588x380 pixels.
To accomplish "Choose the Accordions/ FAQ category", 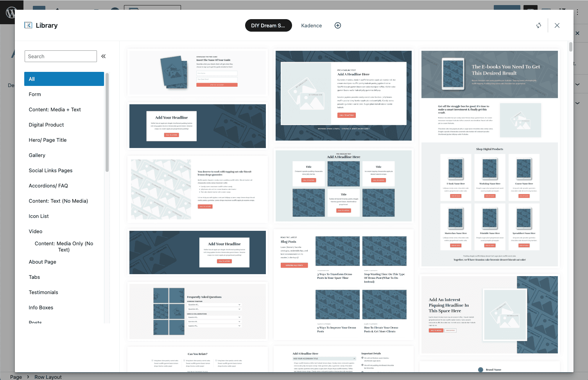I will 48,186.
